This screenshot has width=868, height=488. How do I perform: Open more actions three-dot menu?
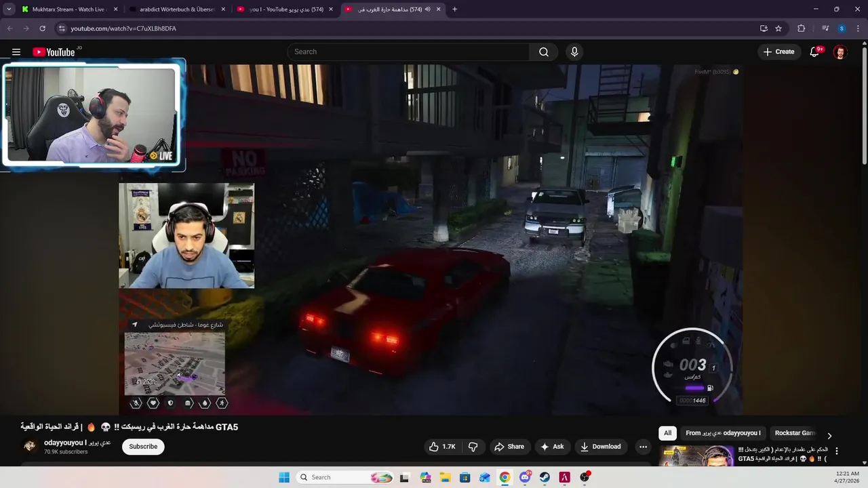[643, 447]
